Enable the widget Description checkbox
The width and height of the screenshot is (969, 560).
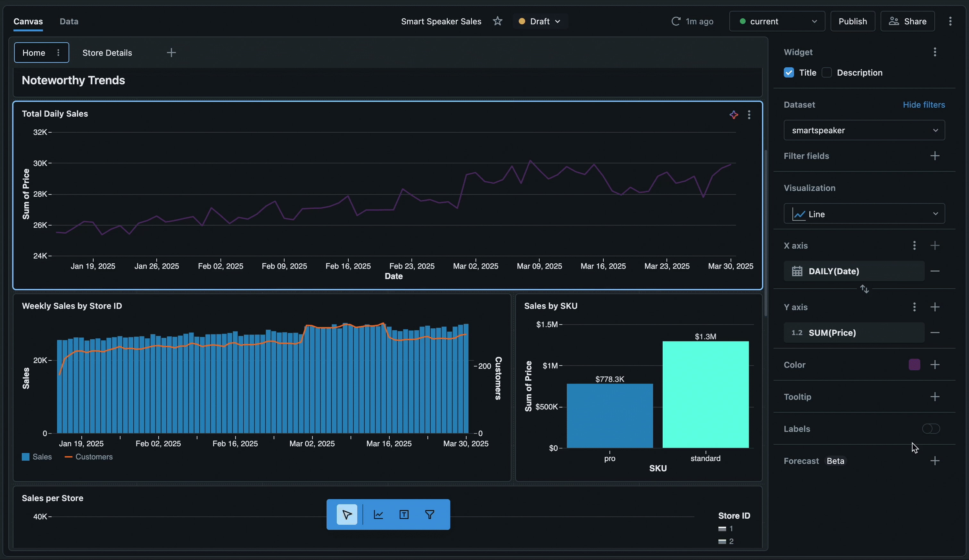pos(826,73)
